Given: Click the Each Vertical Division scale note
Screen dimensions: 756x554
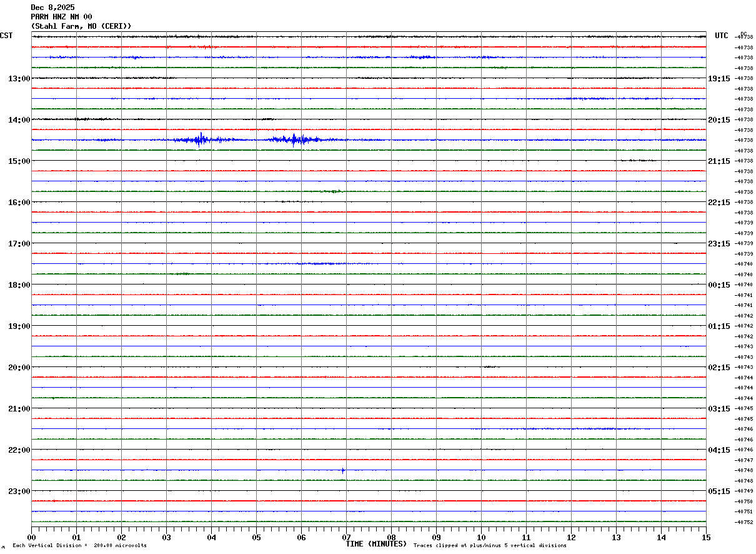Looking at the screenshot, I should click(79, 545).
